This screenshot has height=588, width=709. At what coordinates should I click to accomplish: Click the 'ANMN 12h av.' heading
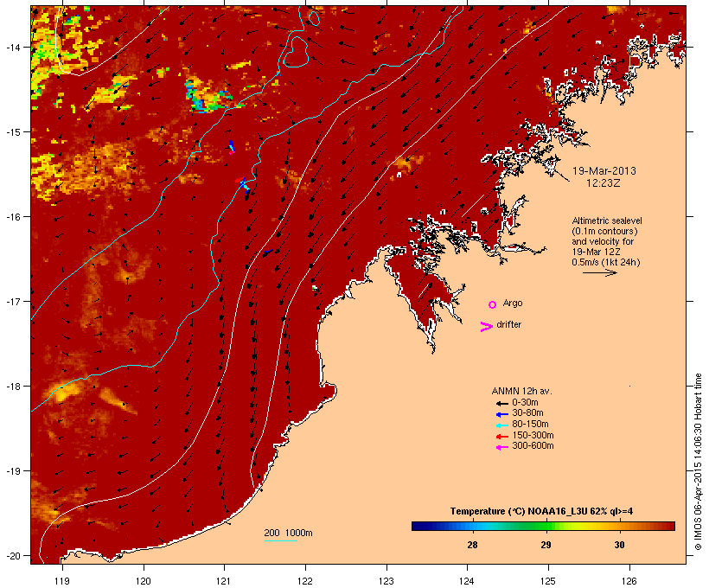(x=521, y=391)
